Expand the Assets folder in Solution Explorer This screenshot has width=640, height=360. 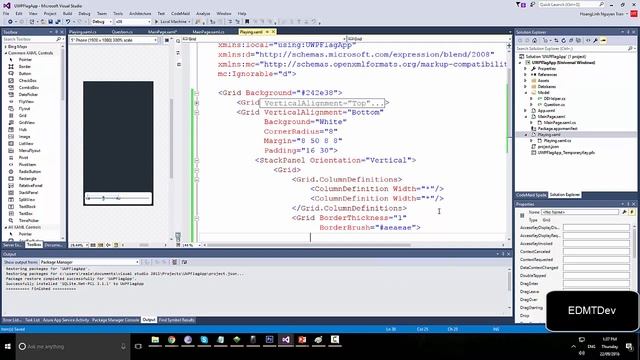pyautogui.click(x=525, y=80)
